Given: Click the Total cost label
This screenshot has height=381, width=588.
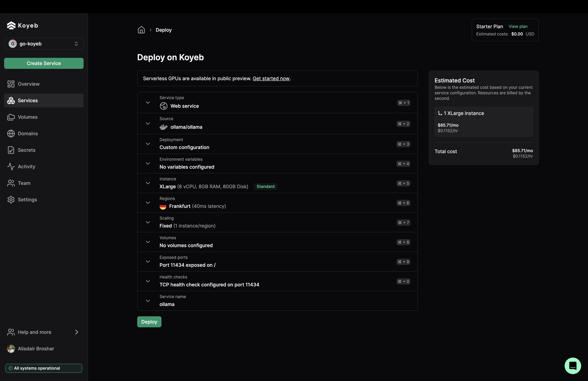Looking at the screenshot, I should coord(446,152).
